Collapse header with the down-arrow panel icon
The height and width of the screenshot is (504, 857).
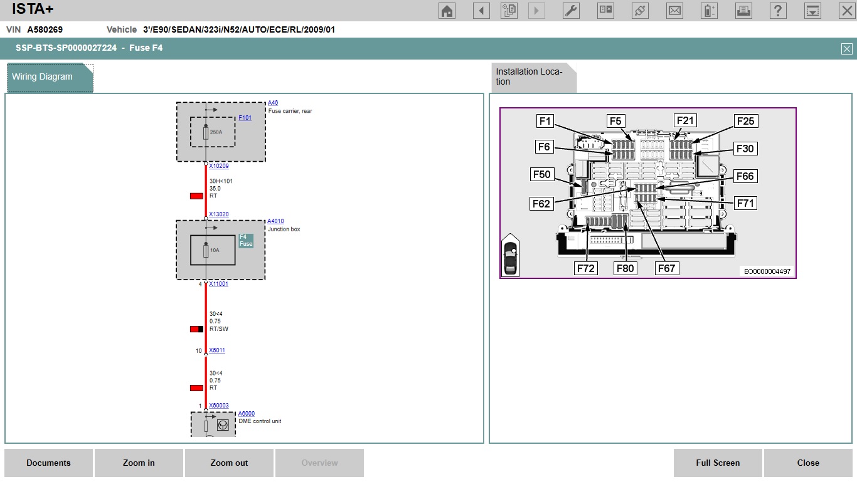tap(812, 11)
